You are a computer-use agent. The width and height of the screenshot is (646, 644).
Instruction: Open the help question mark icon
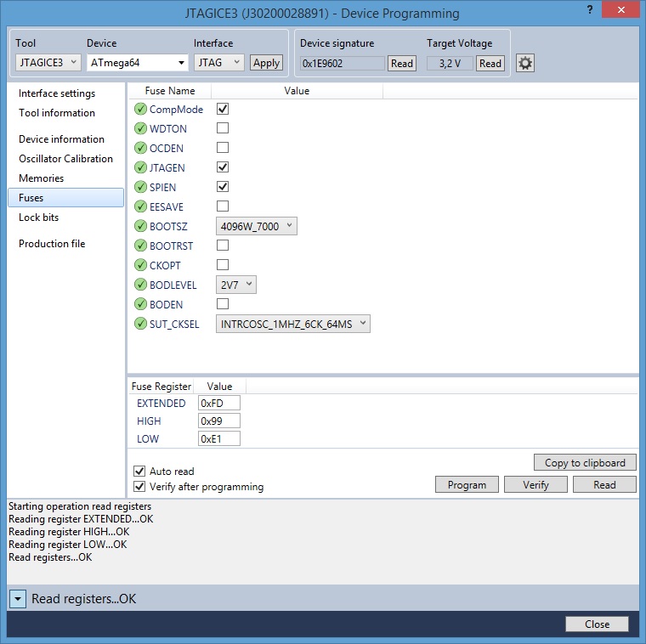point(590,10)
